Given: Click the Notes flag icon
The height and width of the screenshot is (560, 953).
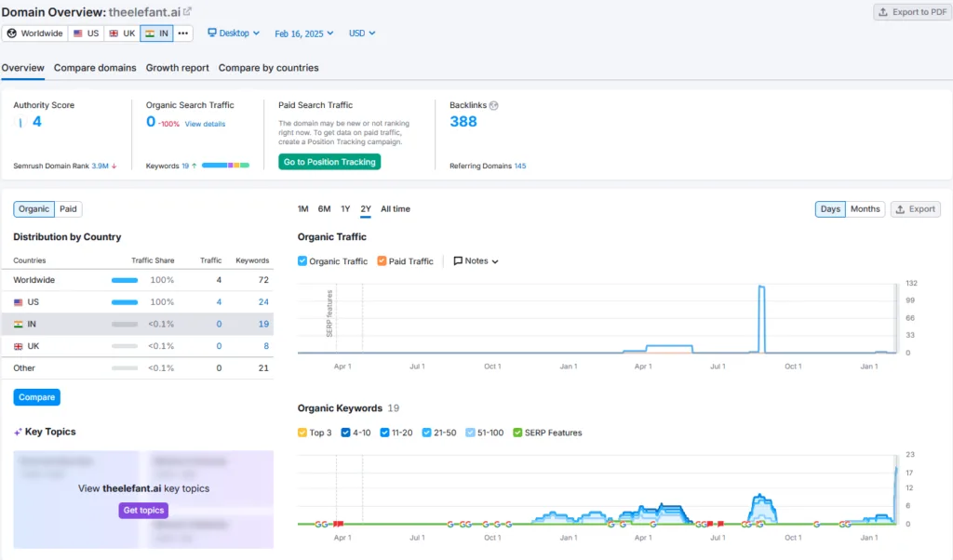Looking at the screenshot, I should tap(458, 261).
